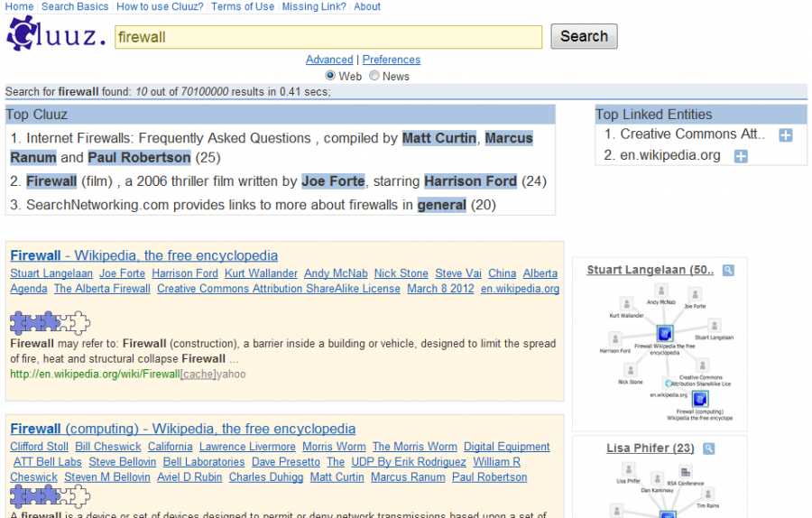Select the Andy McNab person node in graph
This screenshot has width=812, height=518.
(661, 291)
